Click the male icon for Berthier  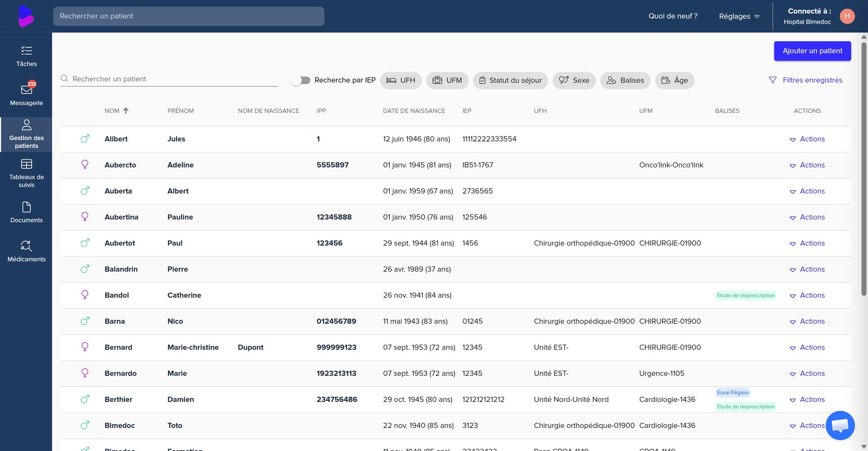tap(85, 399)
